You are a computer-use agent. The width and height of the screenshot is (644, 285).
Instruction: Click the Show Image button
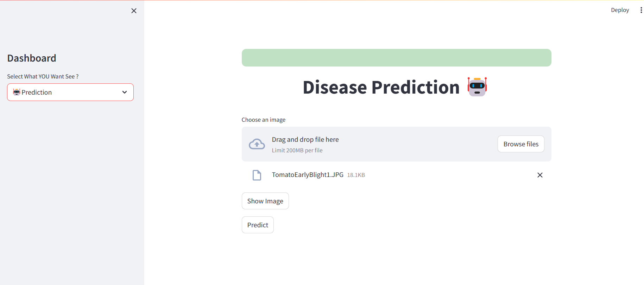click(x=265, y=201)
